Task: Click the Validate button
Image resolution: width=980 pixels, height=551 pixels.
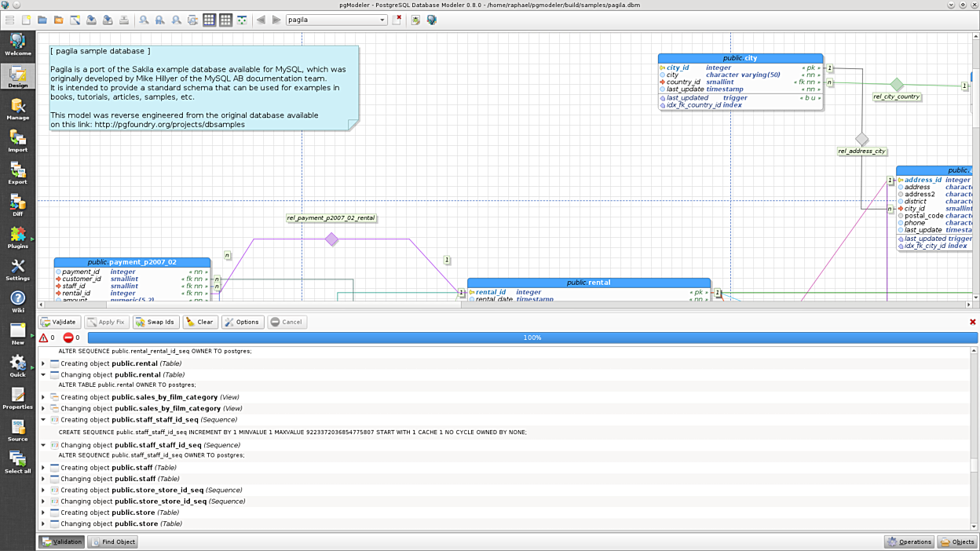Action: tap(59, 322)
